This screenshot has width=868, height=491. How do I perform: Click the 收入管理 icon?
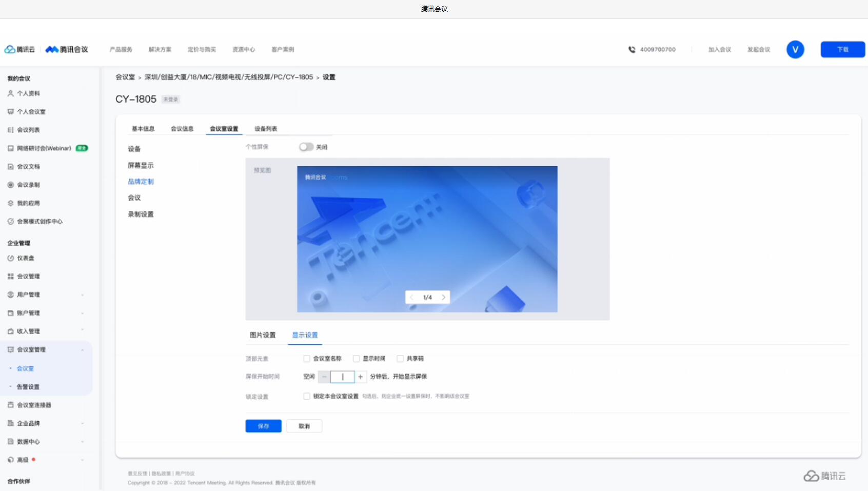pos(10,331)
